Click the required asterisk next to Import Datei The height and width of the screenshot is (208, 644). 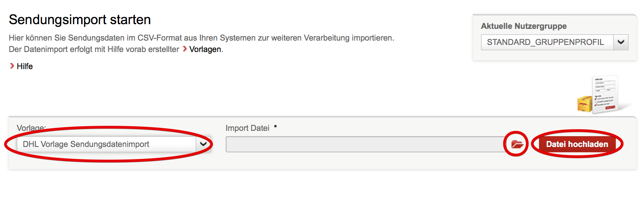pyautogui.click(x=275, y=127)
